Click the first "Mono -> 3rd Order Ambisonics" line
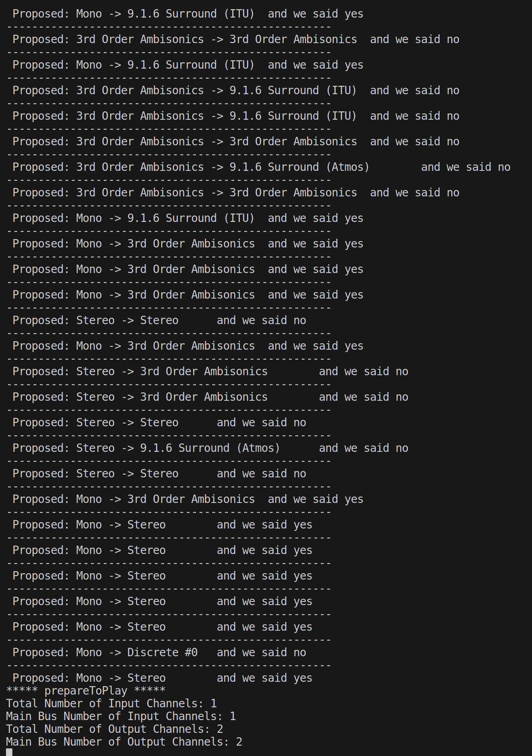Screen dimensions: 532x756 (x=165, y=243)
